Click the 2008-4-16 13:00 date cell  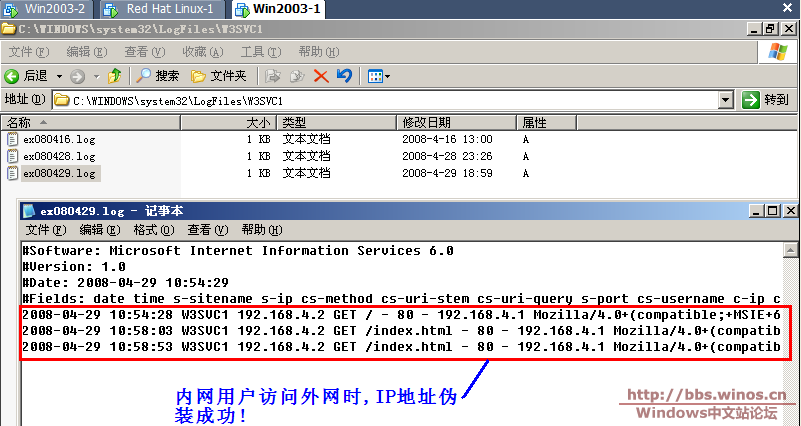click(x=447, y=139)
